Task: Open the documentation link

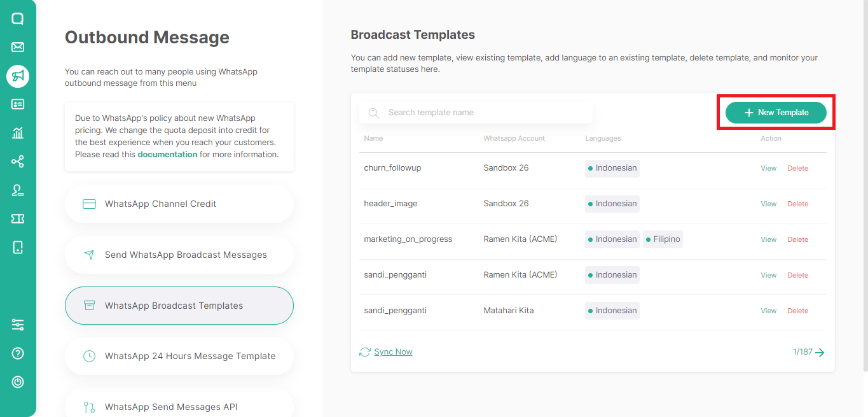Action: tap(167, 154)
